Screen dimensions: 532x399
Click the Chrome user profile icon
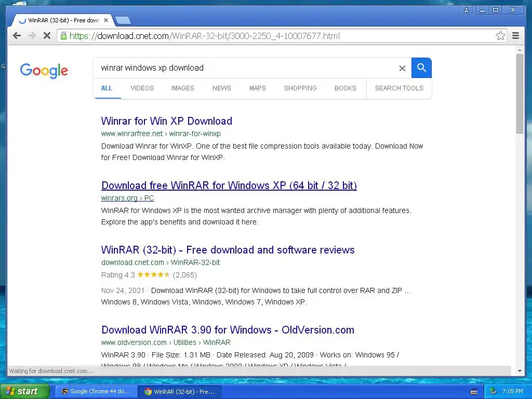(x=467, y=10)
